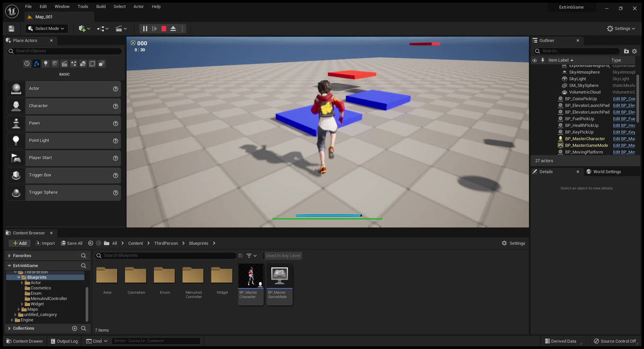Select the Pause button in the toolbar

145,29
